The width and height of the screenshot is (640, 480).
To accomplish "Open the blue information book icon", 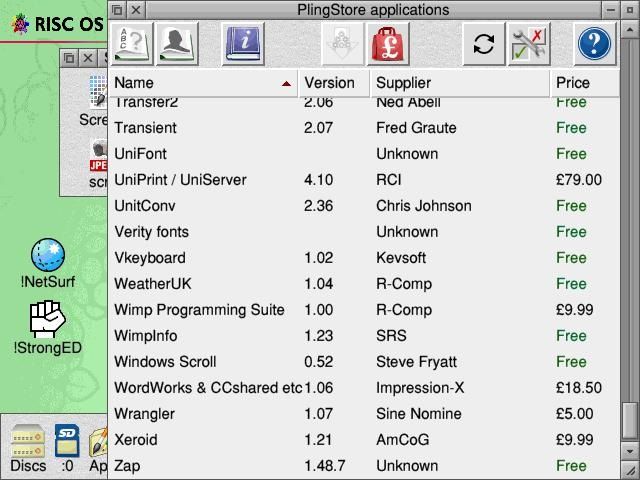I will tap(242, 44).
